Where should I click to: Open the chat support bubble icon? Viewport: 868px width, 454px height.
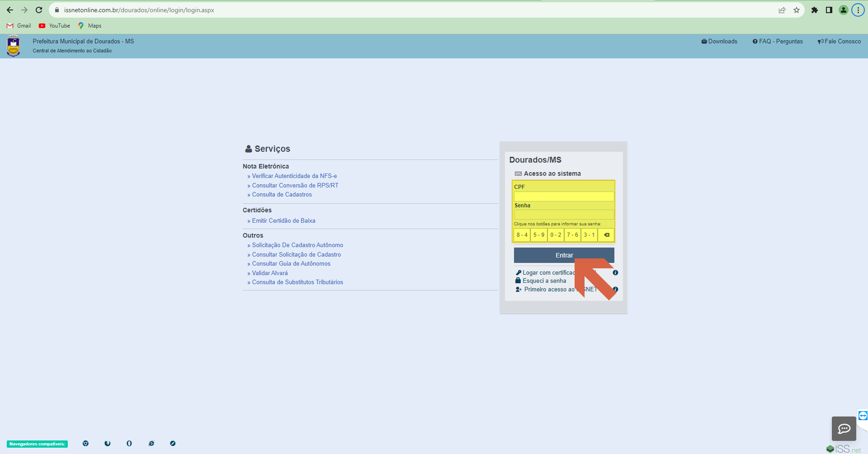844,429
